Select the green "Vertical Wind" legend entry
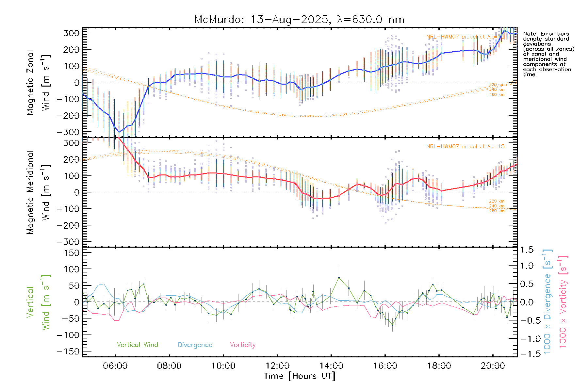Image resolution: width=588 pixels, height=392 pixels. click(x=137, y=345)
